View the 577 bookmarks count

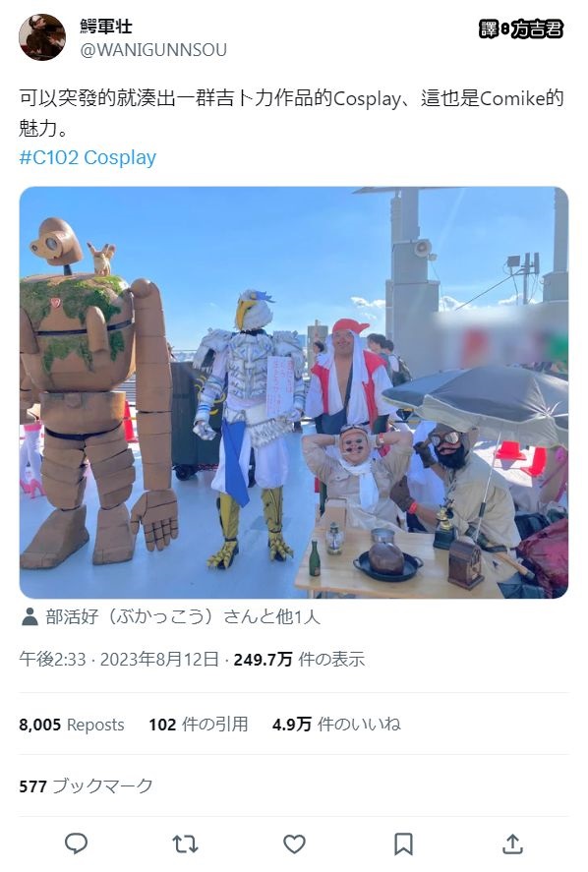coord(86,785)
